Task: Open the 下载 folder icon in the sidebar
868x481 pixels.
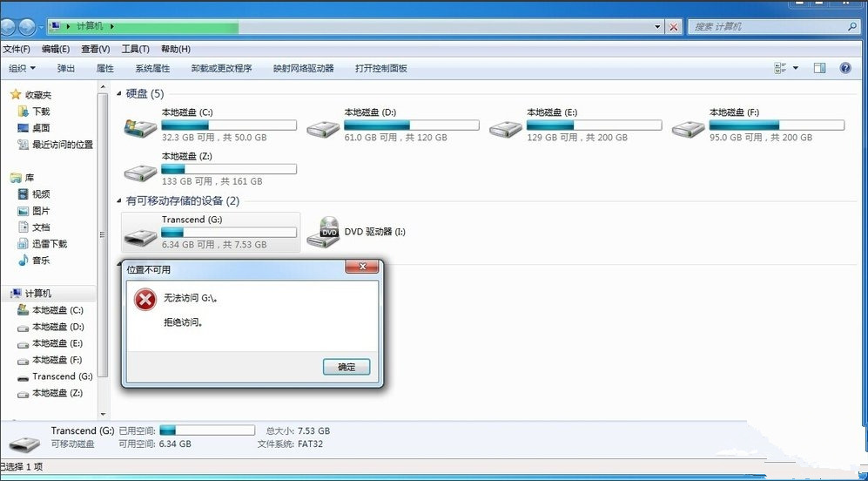Action: [x=23, y=112]
